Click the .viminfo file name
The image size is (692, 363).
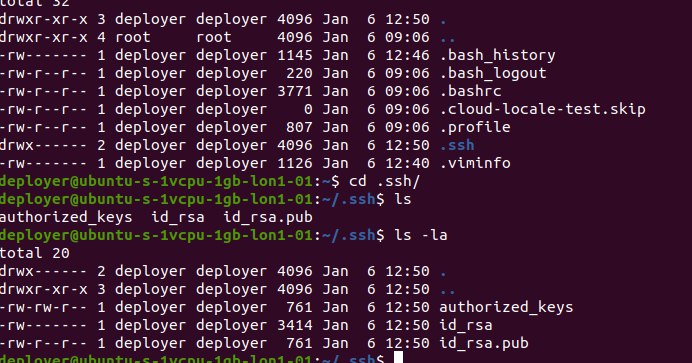[475, 163]
